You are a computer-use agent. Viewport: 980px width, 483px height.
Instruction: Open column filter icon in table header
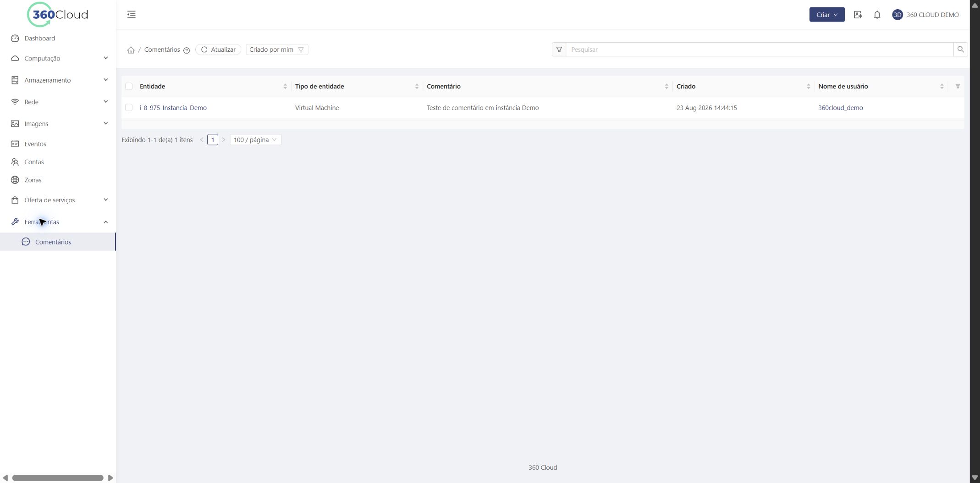click(958, 86)
